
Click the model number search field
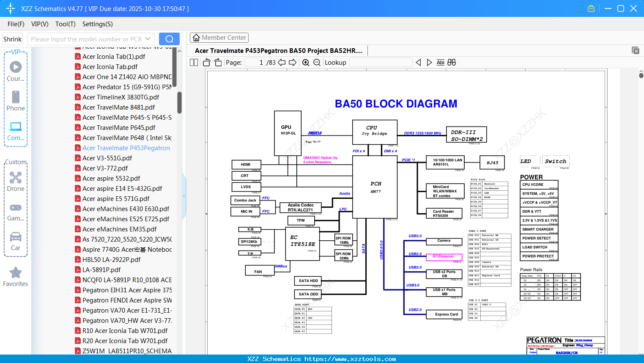point(86,39)
